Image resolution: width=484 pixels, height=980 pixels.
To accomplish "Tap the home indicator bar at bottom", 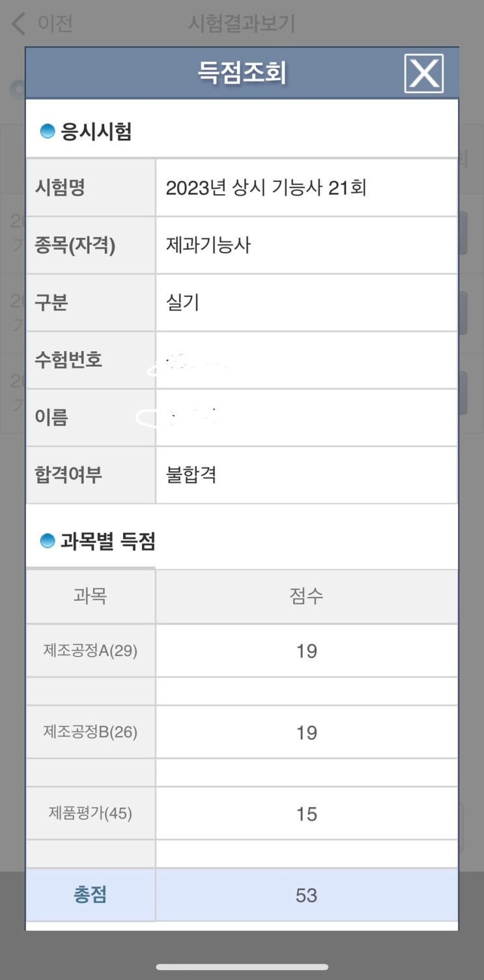I will 242,967.
